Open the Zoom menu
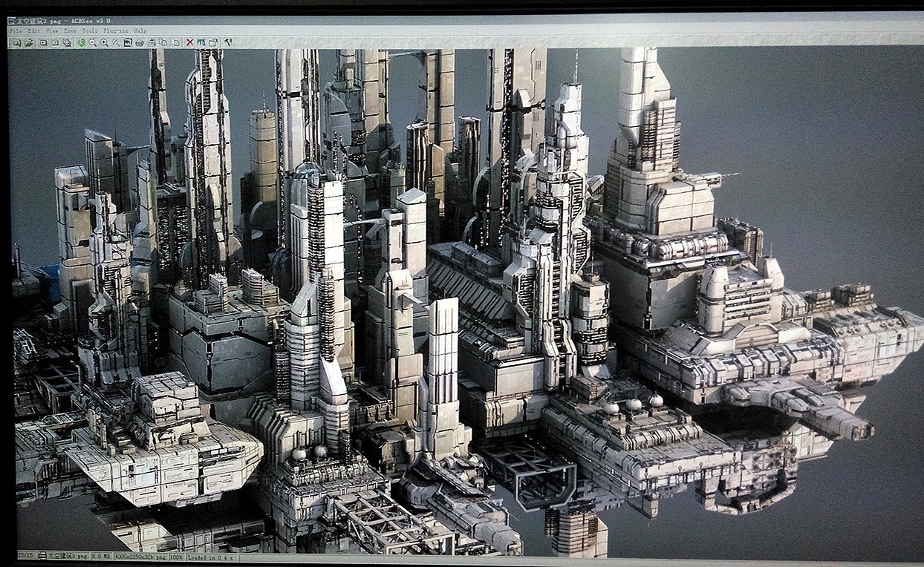The width and height of the screenshot is (924, 567). click(x=71, y=31)
